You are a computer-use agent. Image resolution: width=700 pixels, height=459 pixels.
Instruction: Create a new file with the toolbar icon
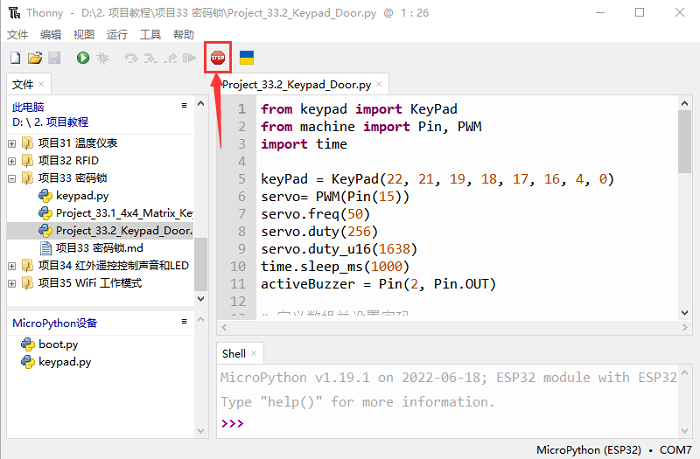coord(15,59)
